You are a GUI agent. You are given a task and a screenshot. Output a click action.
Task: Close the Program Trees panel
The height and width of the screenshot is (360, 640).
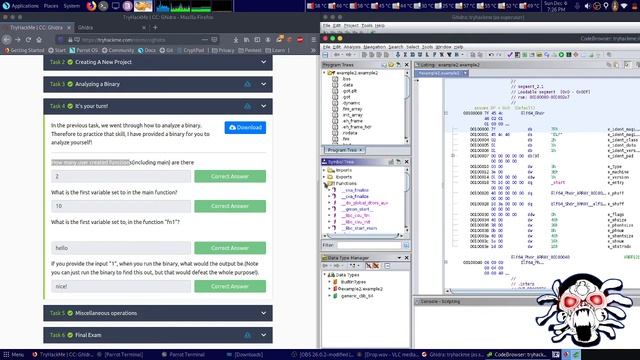(407, 65)
